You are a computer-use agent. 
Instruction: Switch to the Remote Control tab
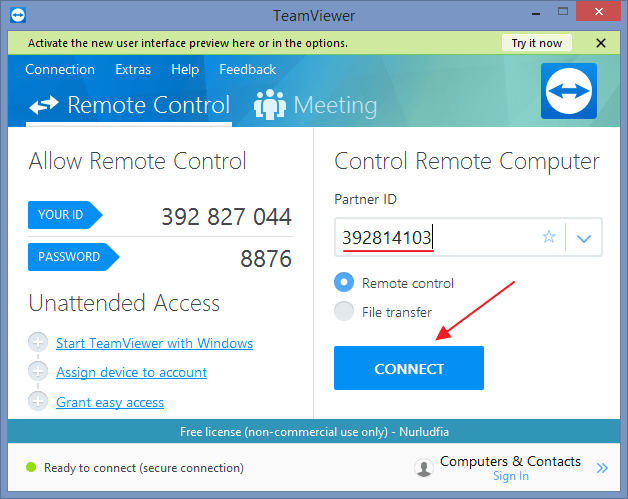tap(129, 105)
